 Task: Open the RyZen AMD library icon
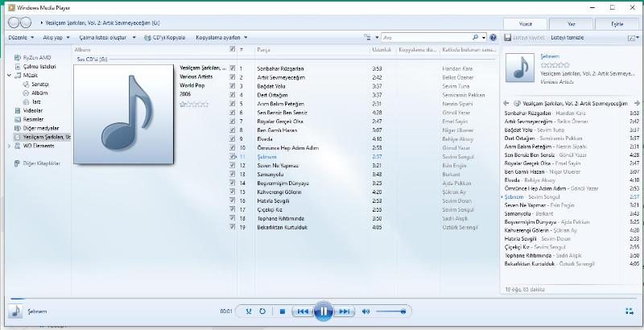click(17, 58)
